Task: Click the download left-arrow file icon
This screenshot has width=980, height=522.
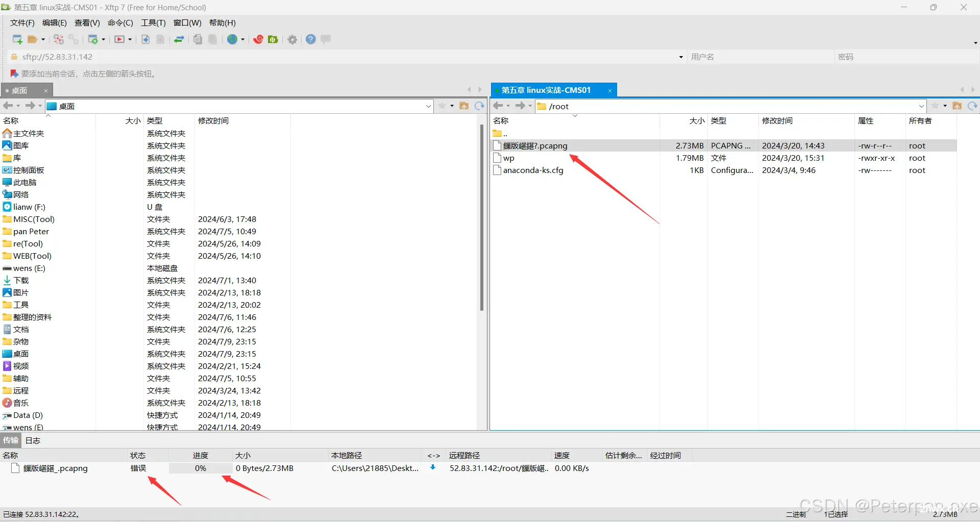Action: coord(145,39)
